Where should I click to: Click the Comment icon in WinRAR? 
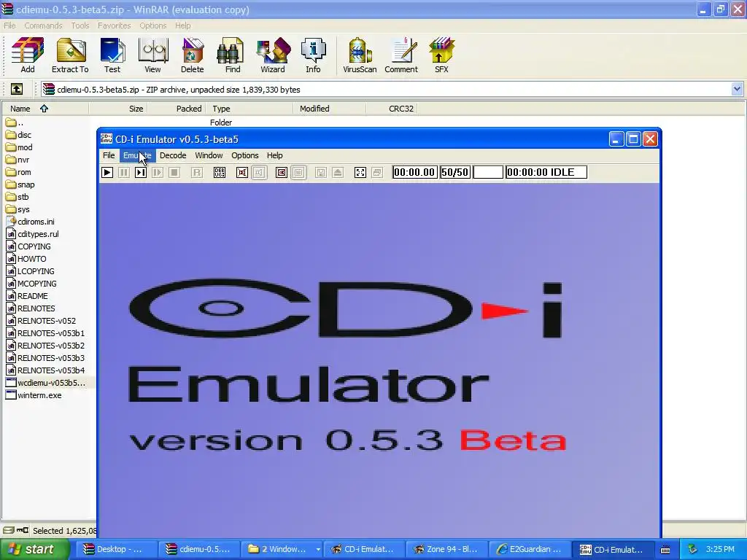(x=401, y=55)
